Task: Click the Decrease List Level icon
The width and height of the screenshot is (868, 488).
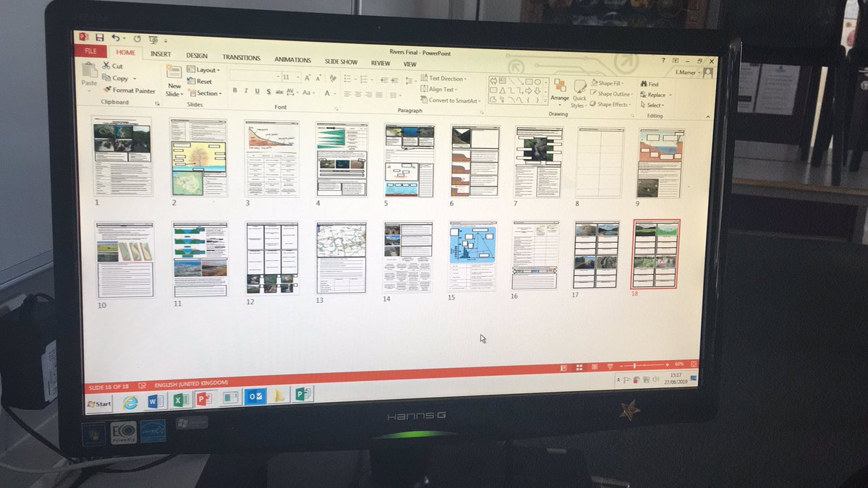Action: [x=384, y=80]
